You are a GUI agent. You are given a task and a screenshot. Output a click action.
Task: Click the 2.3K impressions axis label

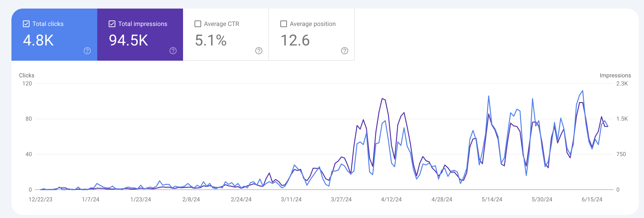[622, 84]
